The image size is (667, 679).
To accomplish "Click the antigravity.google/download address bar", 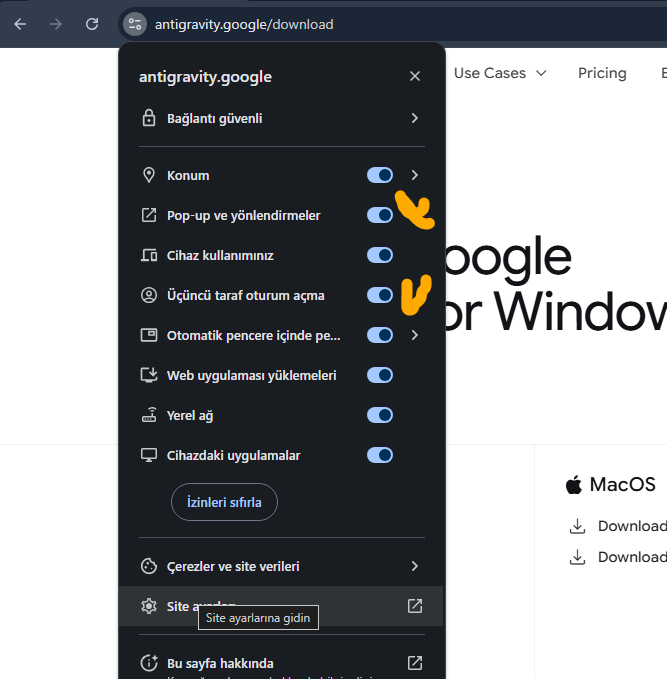I will (x=390, y=24).
